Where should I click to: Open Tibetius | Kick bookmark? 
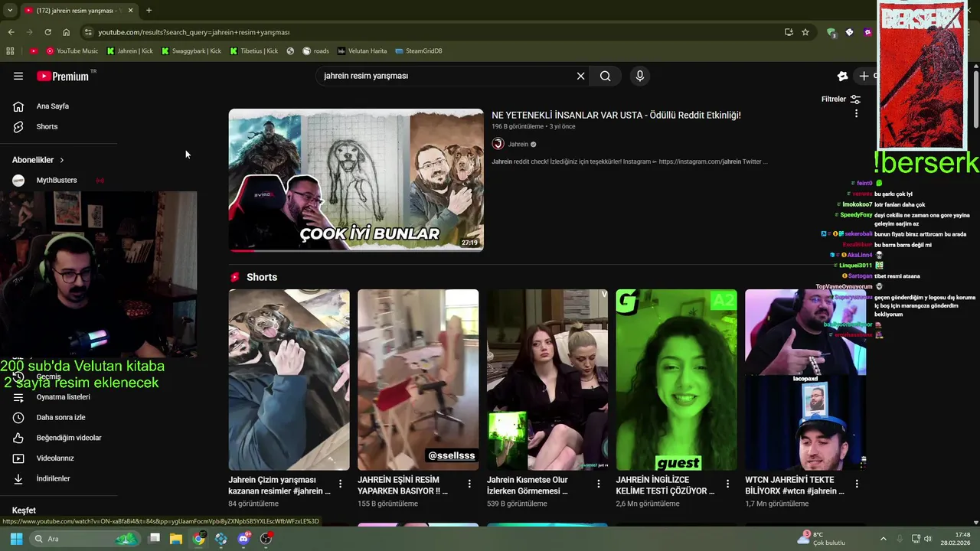[x=254, y=51]
